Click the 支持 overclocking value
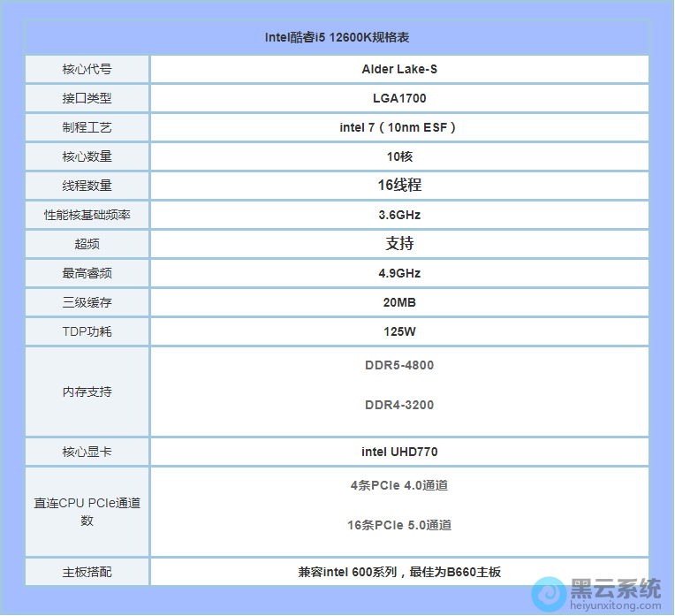This screenshot has height=616, width=675. pyautogui.click(x=399, y=244)
